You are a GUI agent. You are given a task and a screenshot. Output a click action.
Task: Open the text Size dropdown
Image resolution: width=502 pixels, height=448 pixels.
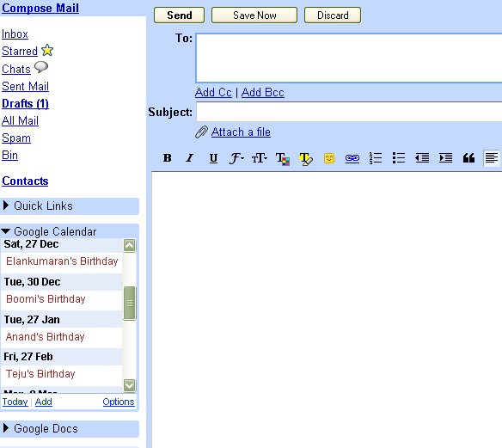pos(260,158)
